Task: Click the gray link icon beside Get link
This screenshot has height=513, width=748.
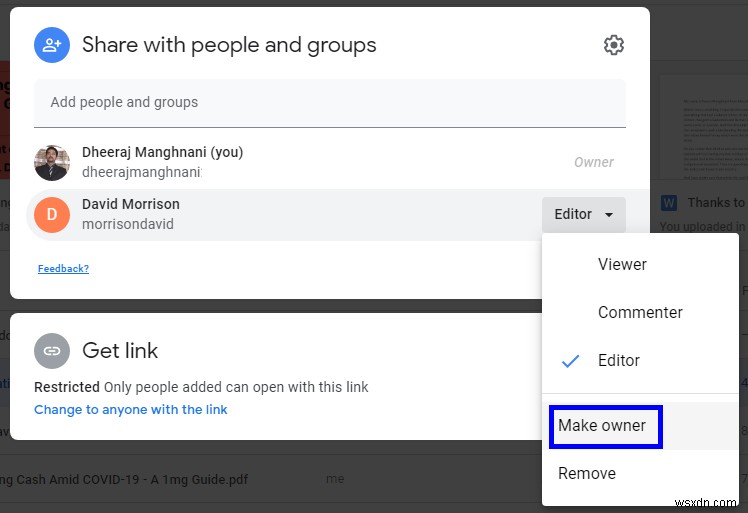Action: pyautogui.click(x=52, y=351)
